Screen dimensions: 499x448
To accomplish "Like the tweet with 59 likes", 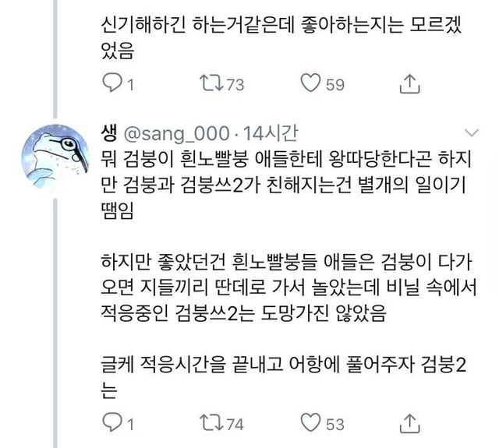I will coord(311,83).
